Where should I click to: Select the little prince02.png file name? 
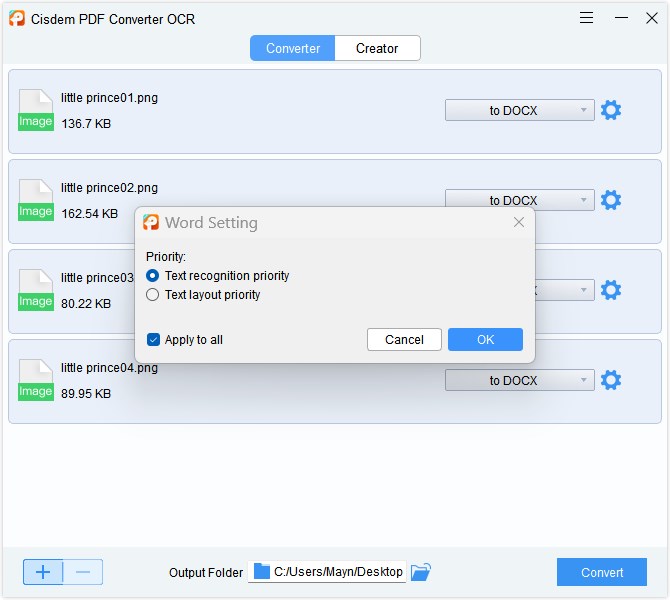(109, 188)
